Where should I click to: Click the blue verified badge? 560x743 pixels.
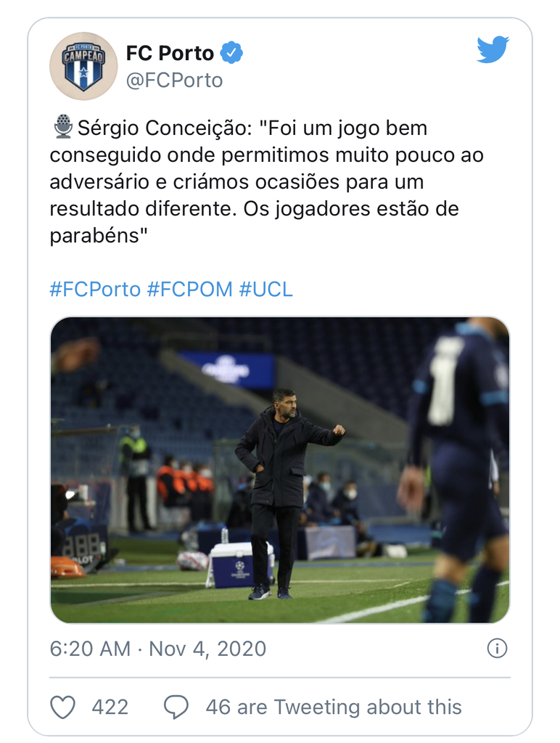[x=231, y=52]
